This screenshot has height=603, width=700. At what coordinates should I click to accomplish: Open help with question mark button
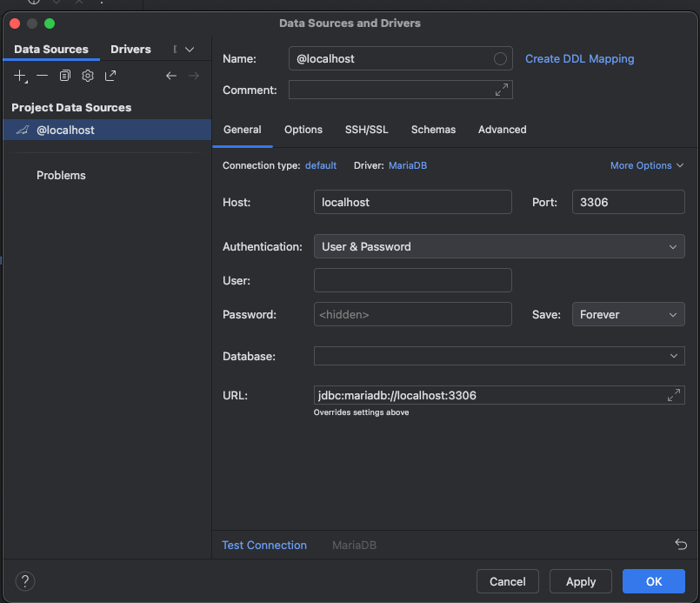24,581
